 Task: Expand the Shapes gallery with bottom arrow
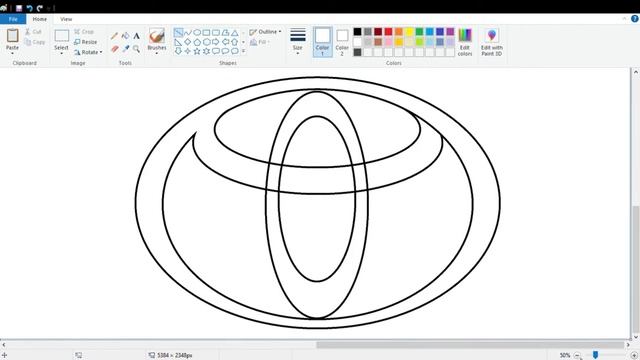pos(243,51)
